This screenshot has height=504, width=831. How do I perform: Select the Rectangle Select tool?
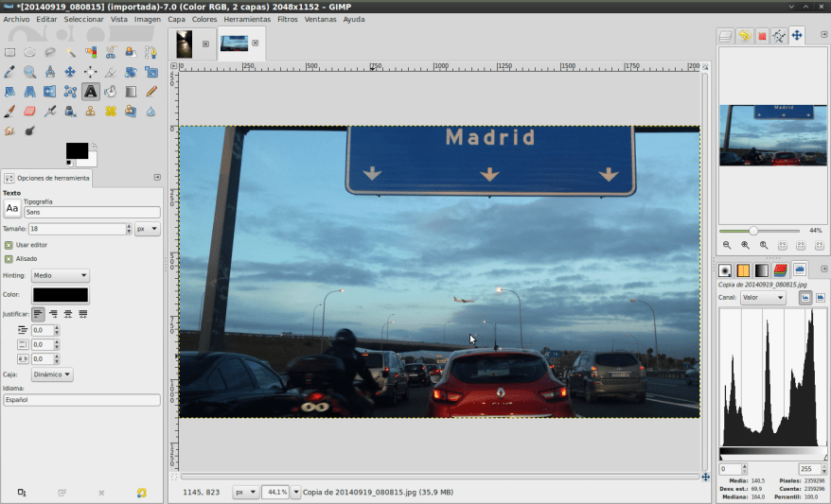click(10, 52)
